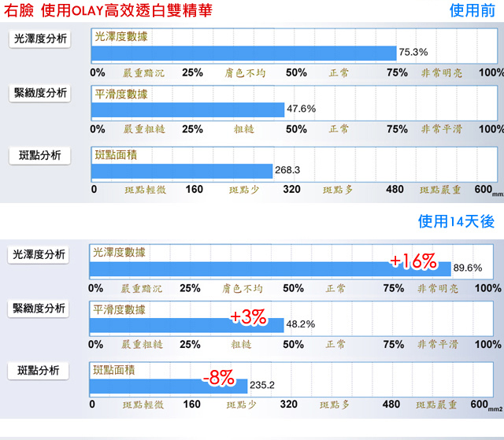This screenshot has width=504, height=440.
Task: Click the 光澤度分析 button in before section
Action: click(40, 39)
